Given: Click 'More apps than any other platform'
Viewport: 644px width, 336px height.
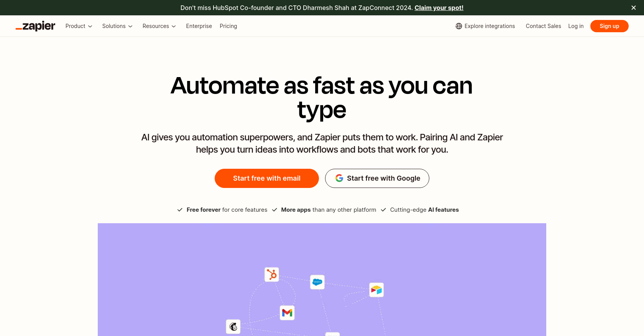Looking at the screenshot, I should click(x=329, y=210).
